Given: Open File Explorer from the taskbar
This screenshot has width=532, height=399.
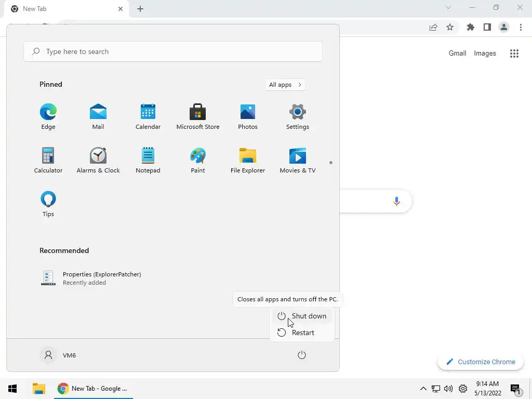Looking at the screenshot, I should tap(39, 389).
